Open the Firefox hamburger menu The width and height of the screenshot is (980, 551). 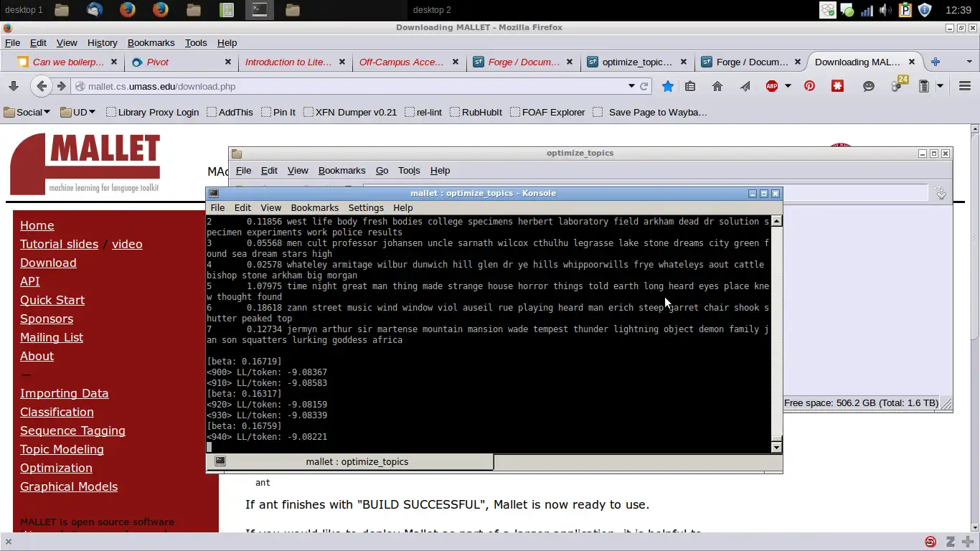pos(965,86)
